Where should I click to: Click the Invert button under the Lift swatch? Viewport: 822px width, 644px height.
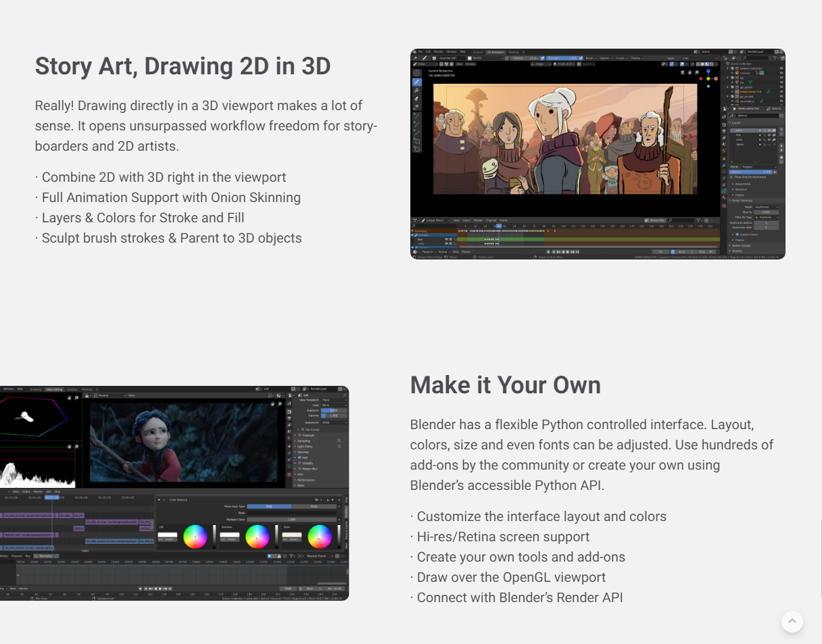point(168,539)
